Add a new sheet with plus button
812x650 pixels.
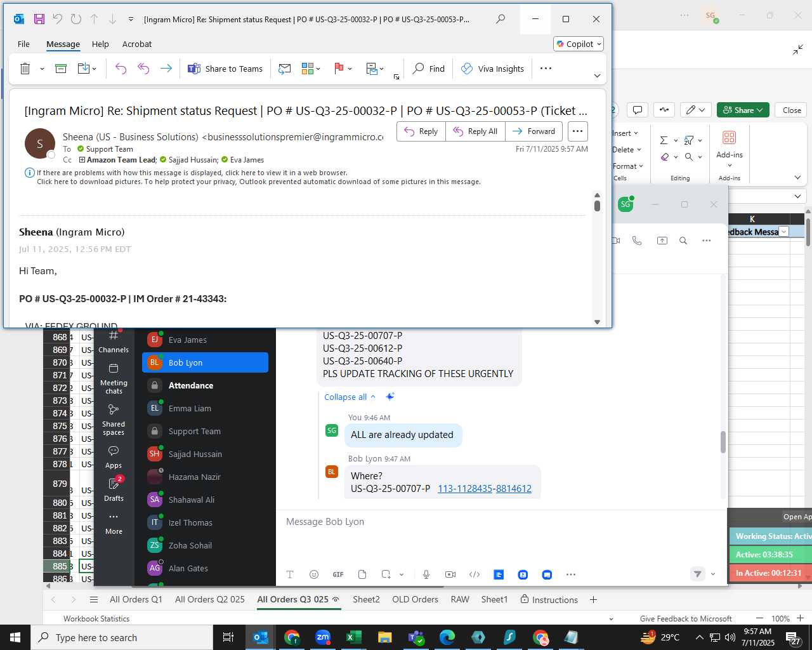[x=594, y=599]
